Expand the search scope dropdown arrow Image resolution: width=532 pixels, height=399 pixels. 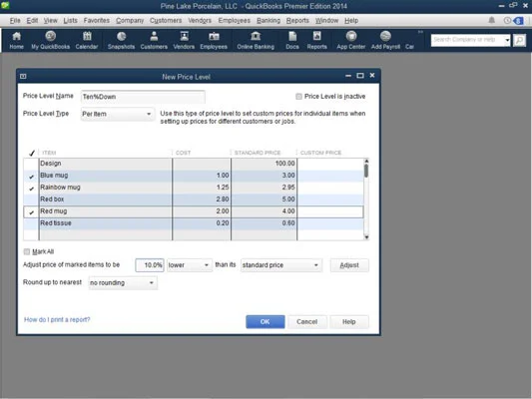coord(507,40)
